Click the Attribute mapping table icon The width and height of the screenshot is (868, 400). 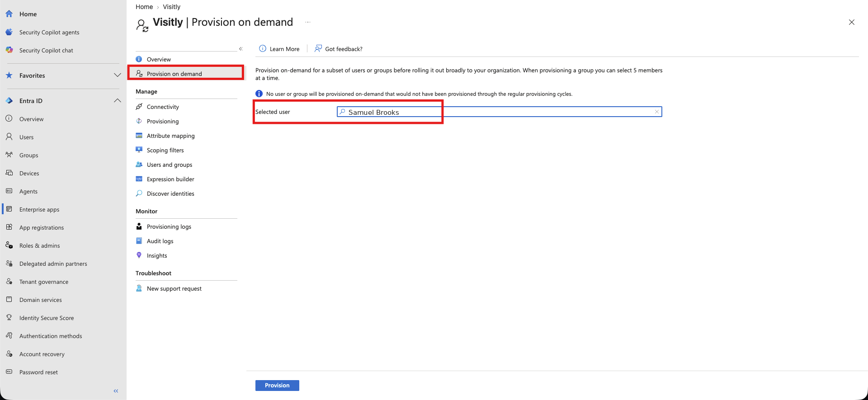click(x=139, y=136)
